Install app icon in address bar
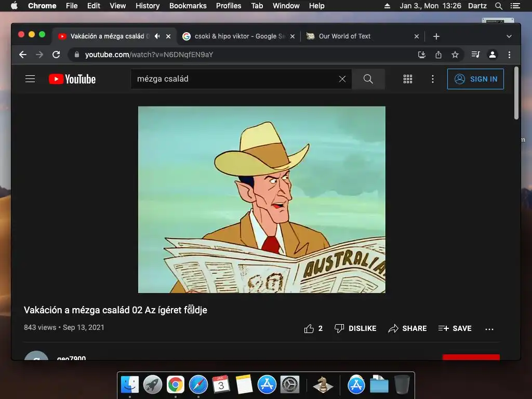 (422, 55)
